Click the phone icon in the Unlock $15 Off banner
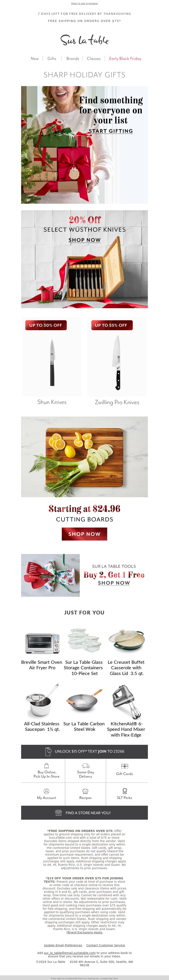 click(48, 751)
